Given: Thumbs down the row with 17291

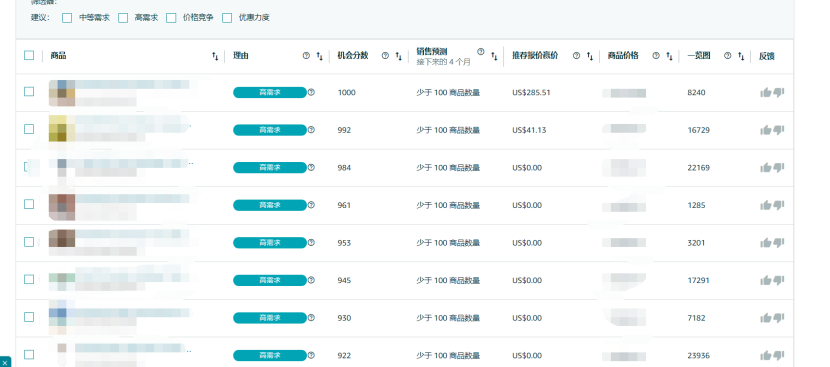Looking at the screenshot, I should tap(778, 281).
